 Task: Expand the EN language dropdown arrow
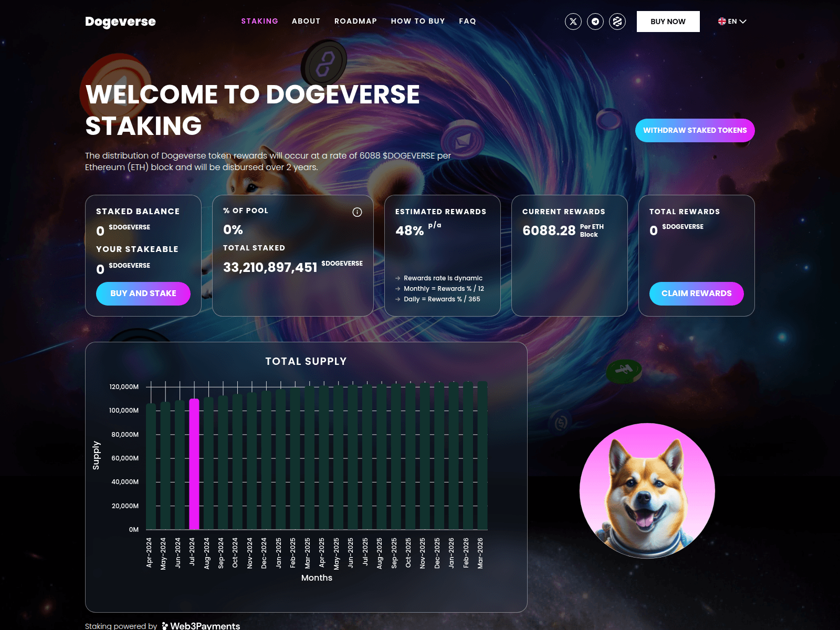(742, 22)
